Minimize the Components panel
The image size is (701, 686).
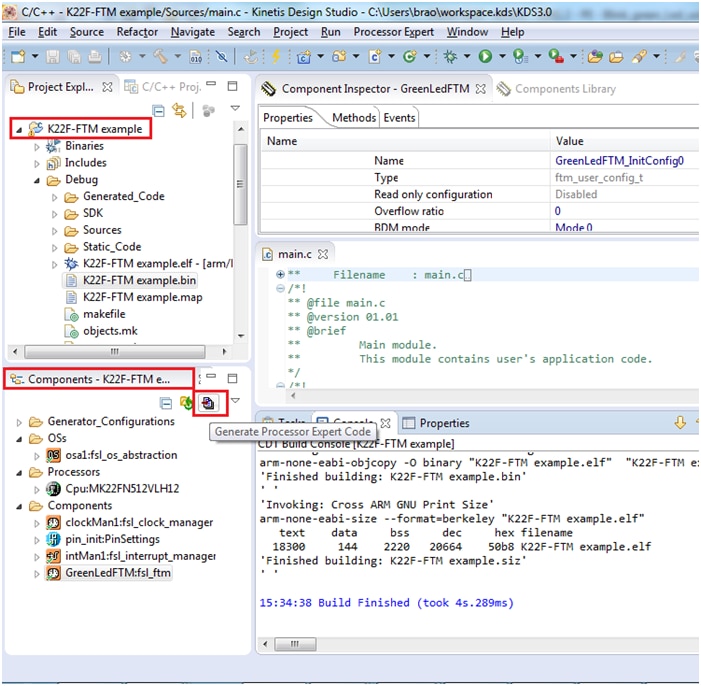(x=211, y=376)
